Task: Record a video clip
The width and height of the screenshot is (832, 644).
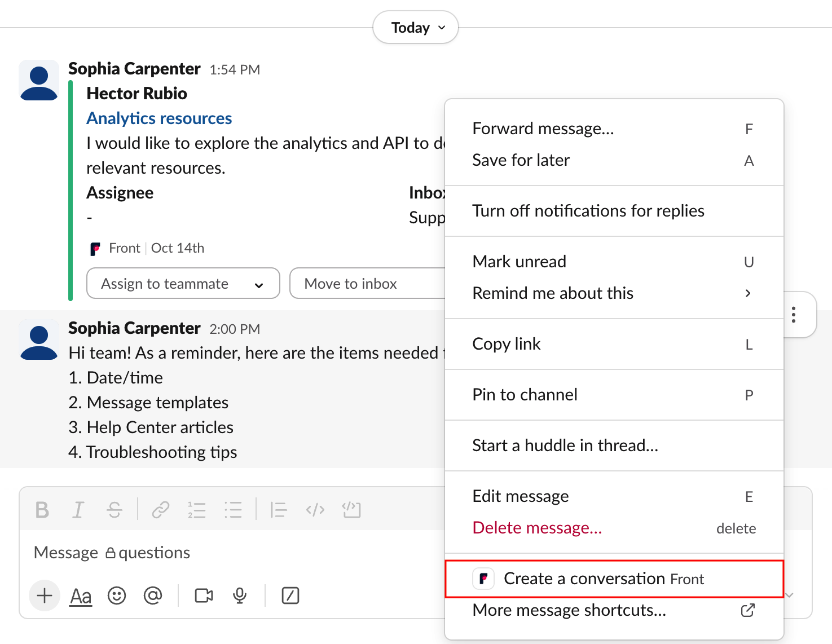Action: tap(204, 596)
